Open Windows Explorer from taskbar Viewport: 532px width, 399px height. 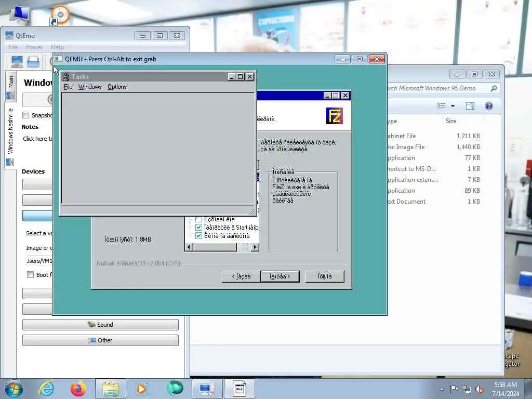[111, 389]
